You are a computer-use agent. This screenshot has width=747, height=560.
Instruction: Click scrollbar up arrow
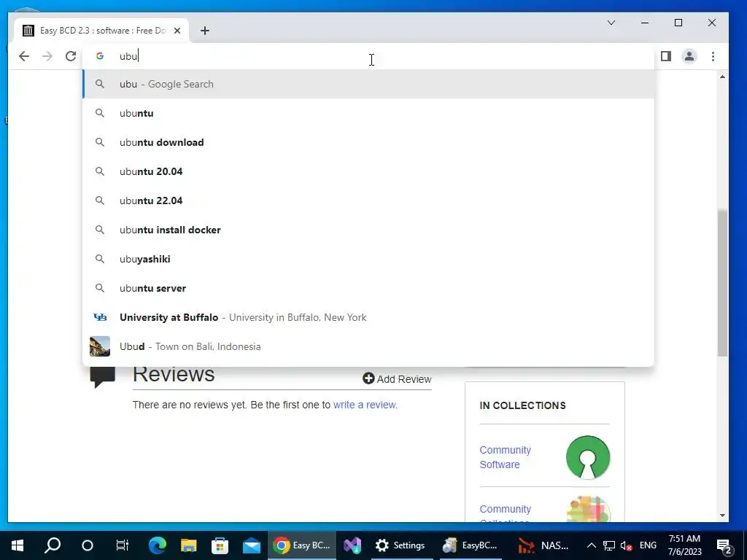point(723,77)
